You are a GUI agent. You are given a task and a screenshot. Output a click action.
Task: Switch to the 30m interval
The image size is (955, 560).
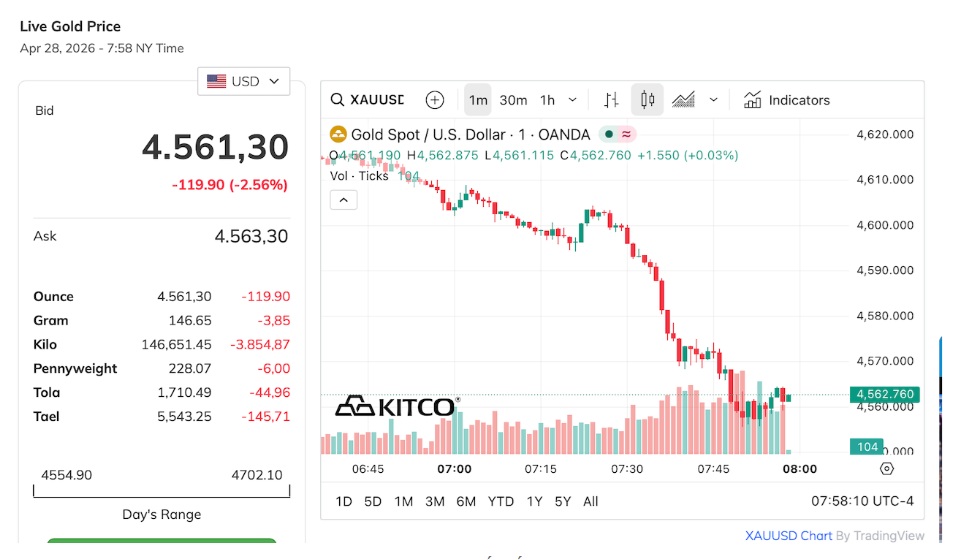point(513,100)
